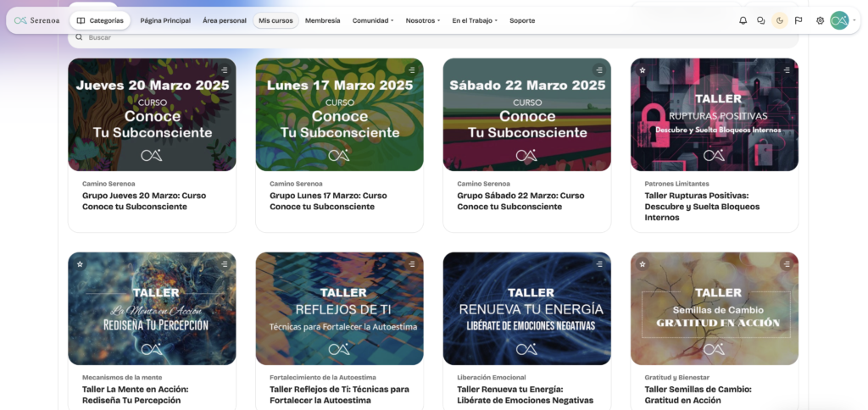Toggle dark mode moon icon
The height and width of the screenshot is (410, 868).
(780, 20)
